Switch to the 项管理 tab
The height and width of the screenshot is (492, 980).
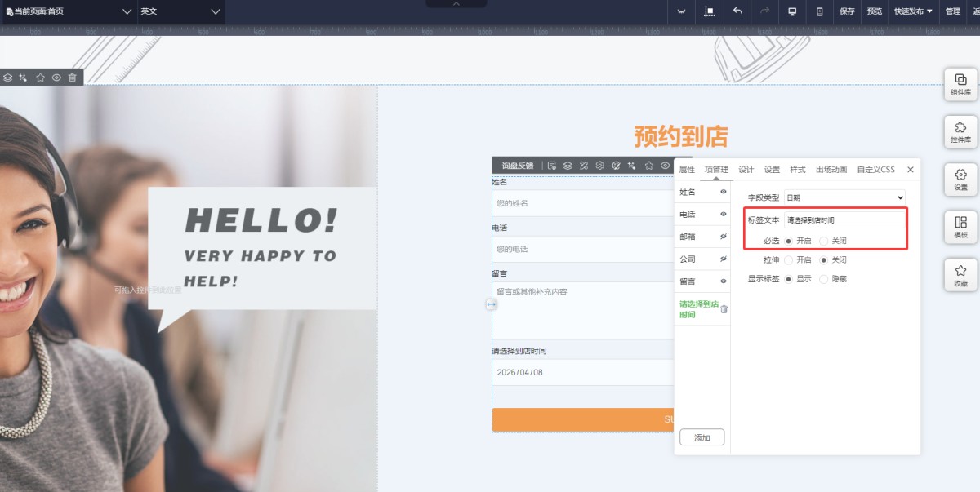[x=716, y=170]
